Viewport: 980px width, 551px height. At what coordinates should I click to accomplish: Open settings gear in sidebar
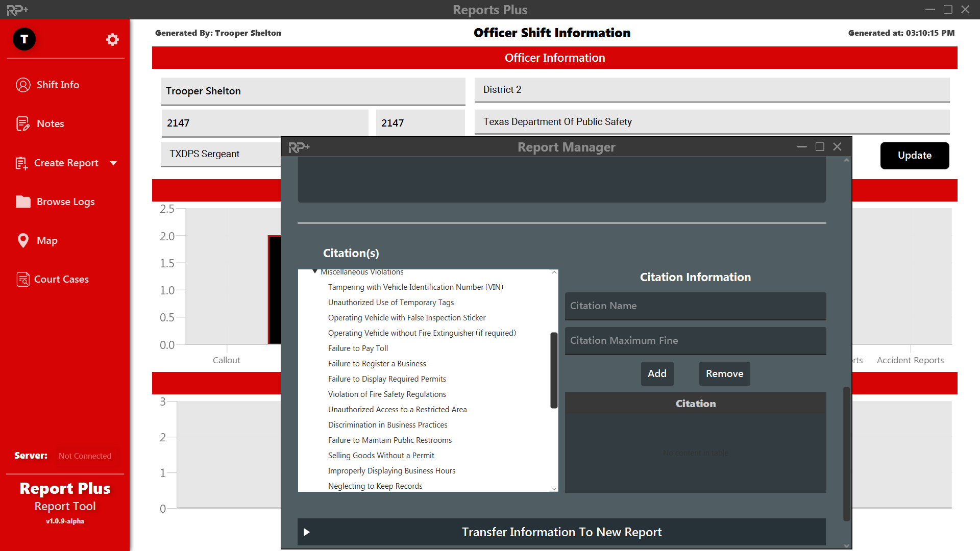pyautogui.click(x=112, y=39)
